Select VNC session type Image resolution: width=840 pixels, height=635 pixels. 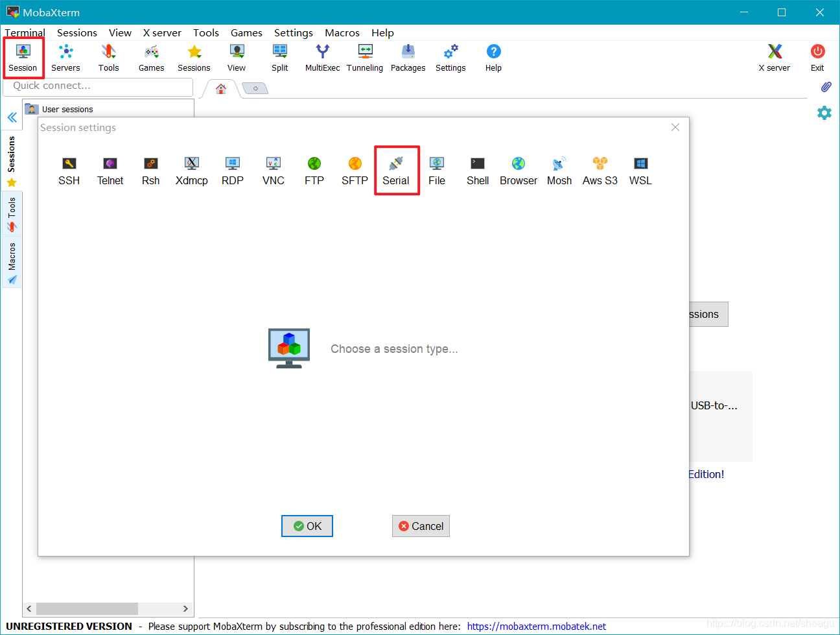click(274, 171)
